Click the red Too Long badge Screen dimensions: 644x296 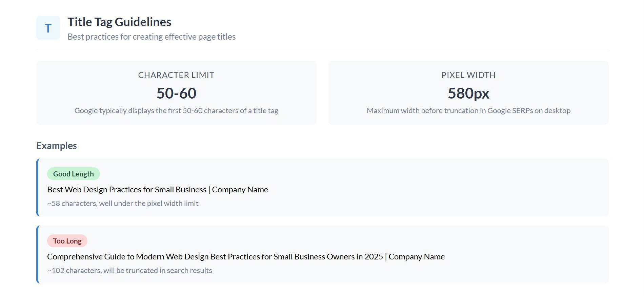[67, 241]
